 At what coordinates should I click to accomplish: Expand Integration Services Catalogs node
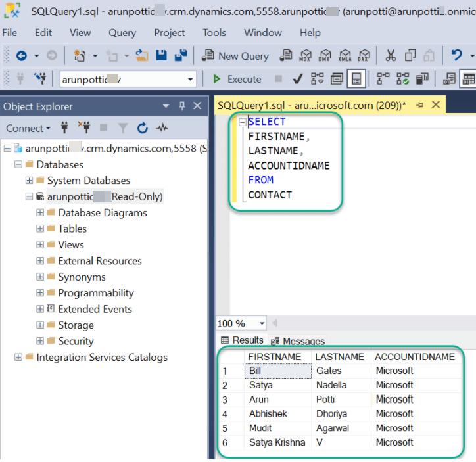coord(18,357)
